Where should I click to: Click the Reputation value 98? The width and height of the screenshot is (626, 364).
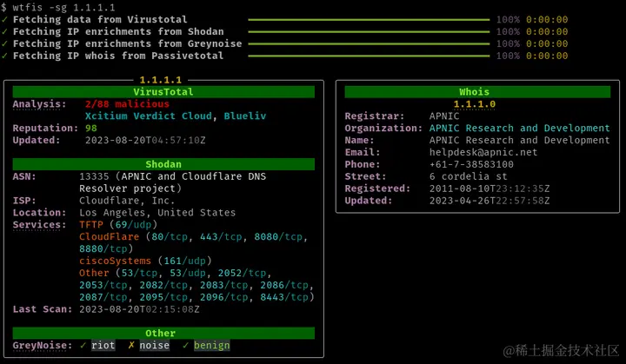click(x=91, y=128)
